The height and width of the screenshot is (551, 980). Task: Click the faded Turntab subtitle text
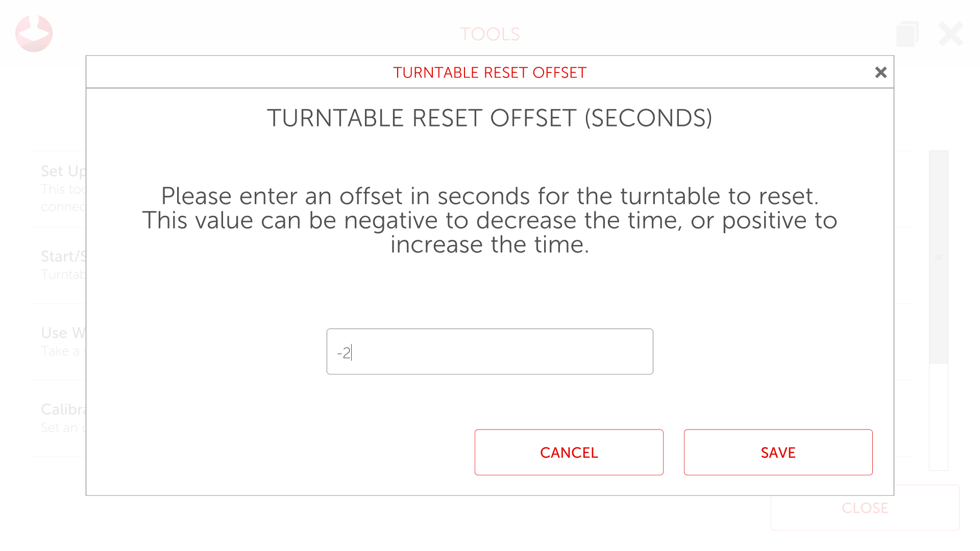tap(63, 274)
